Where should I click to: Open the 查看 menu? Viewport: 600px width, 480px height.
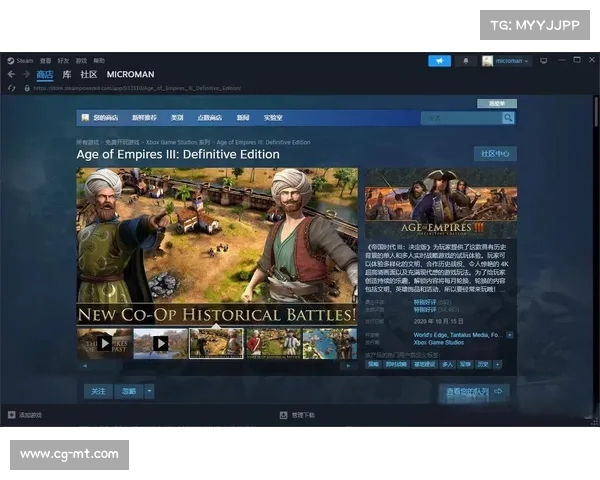[46, 60]
